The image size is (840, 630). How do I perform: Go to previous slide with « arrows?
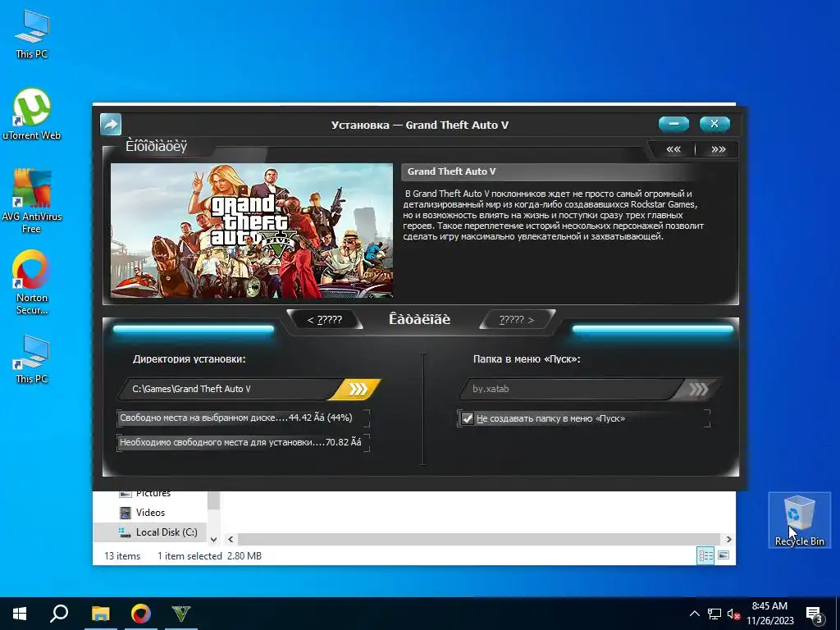673,149
